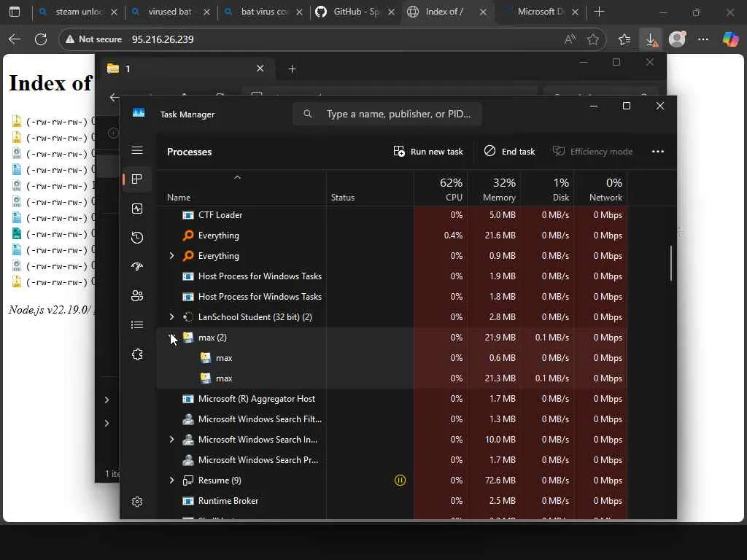Open a new browser tab
This screenshot has width=747, height=560.
point(600,12)
